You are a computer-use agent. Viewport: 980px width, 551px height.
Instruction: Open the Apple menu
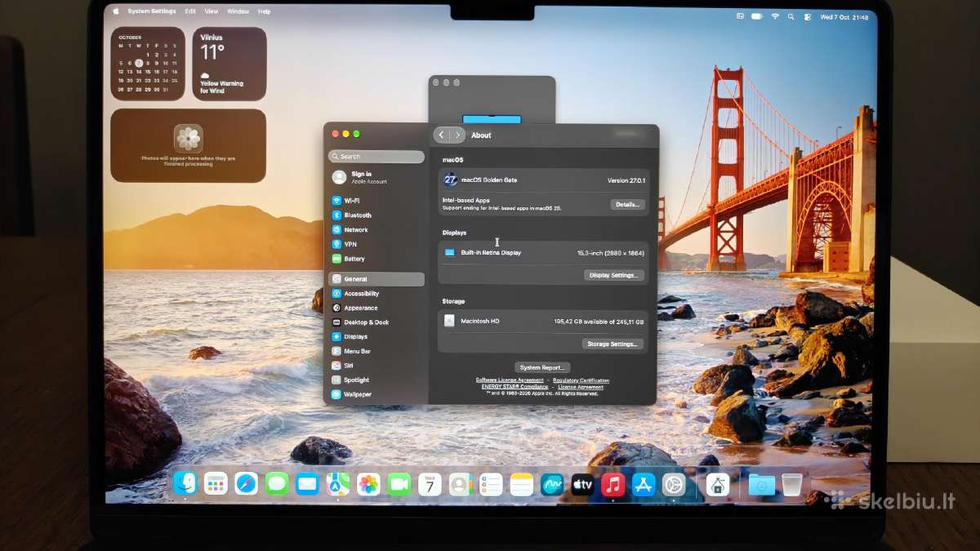coord(115,11)
